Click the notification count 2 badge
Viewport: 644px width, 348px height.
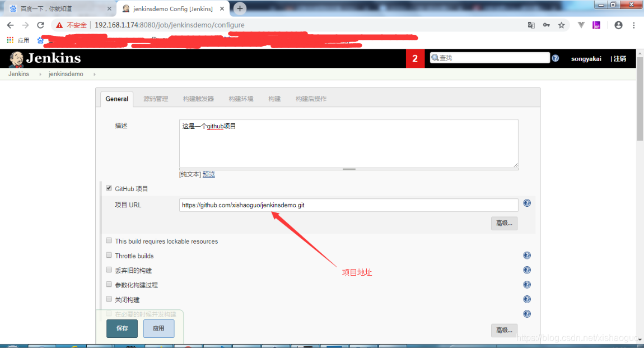point(415,58)
